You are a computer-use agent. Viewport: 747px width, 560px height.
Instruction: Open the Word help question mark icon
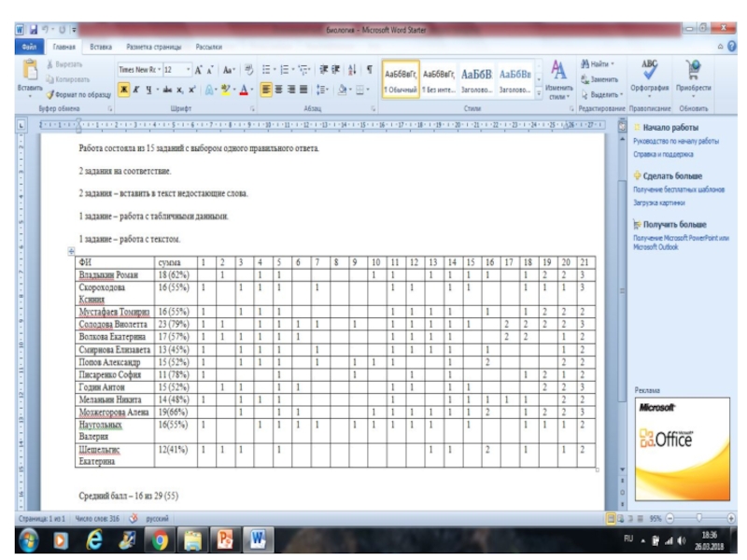point(731,46)
